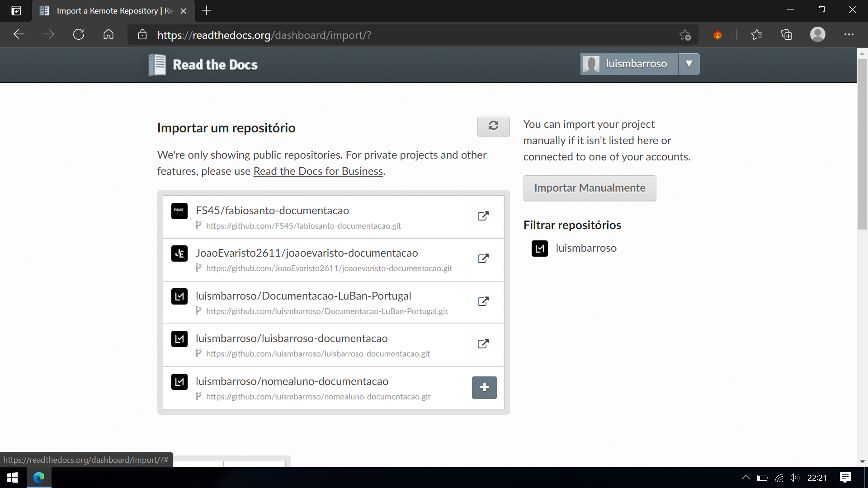Open external link icon for Documentacao-LuBan-Portugal
The height and width of the screenshot is (488, 868).
click(483, 301)
